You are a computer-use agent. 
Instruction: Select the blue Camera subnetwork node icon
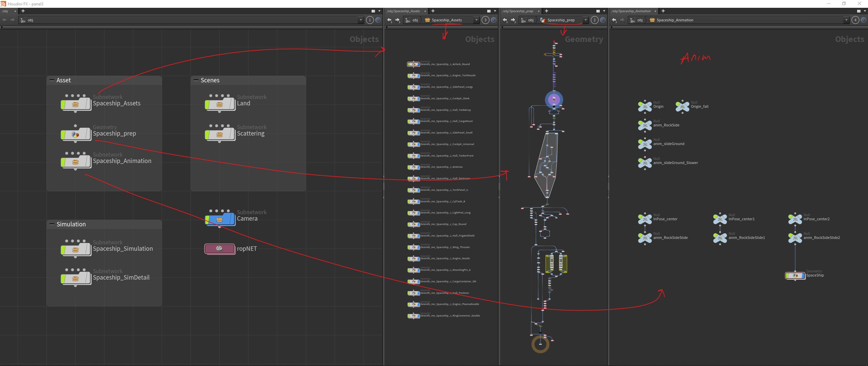pos(220,220)
